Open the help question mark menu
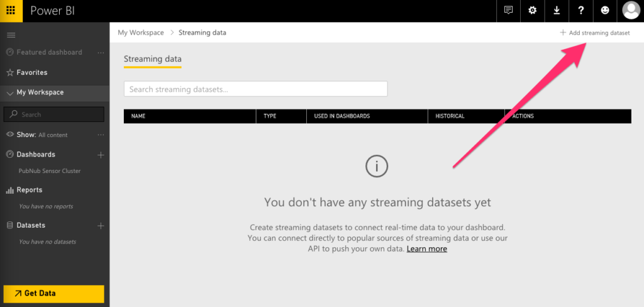The height and width of the screenshot is (307, 644). [581, 11]
